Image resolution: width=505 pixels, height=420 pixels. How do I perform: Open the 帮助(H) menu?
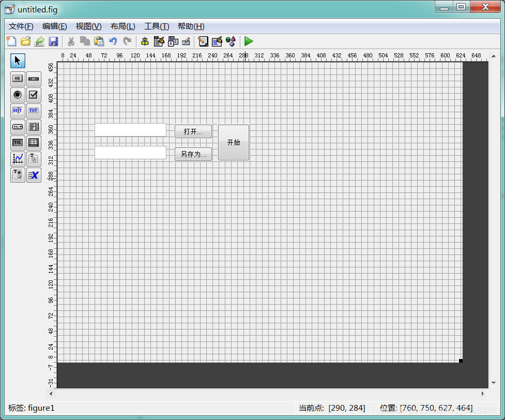pyautogui.click(x=191, y=26)
